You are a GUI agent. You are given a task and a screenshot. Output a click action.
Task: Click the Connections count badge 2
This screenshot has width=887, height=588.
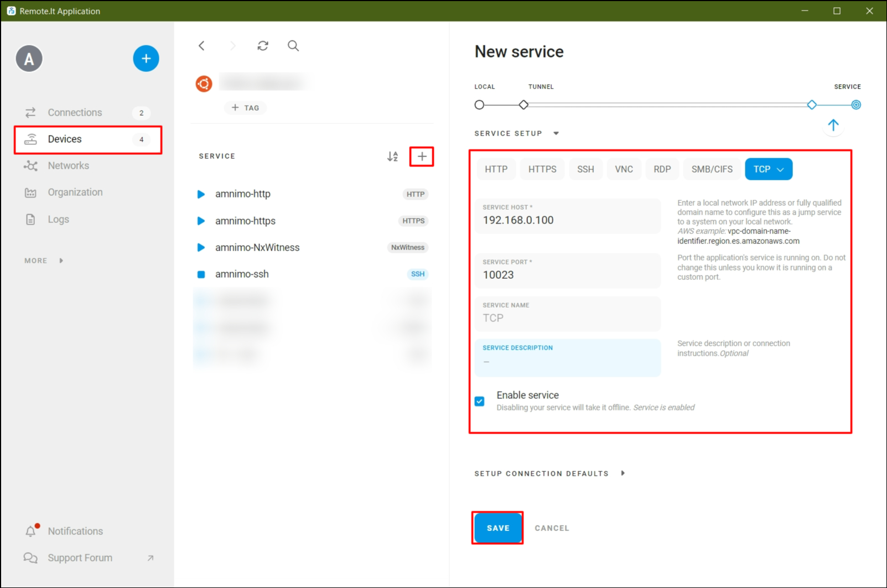141,113
